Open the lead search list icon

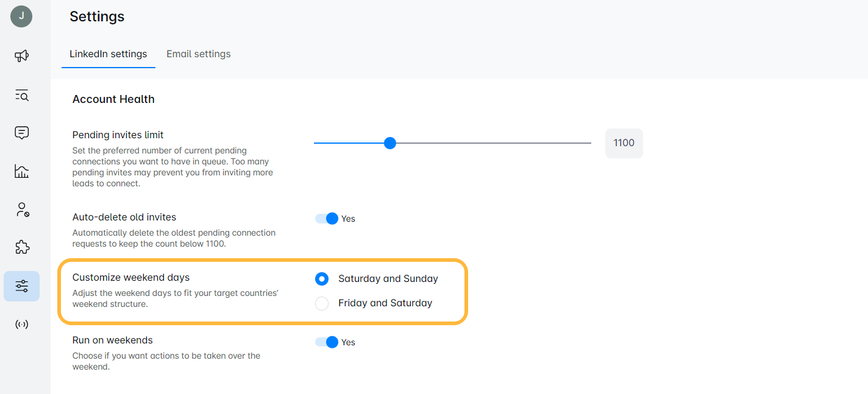click(x=21, y=95)
